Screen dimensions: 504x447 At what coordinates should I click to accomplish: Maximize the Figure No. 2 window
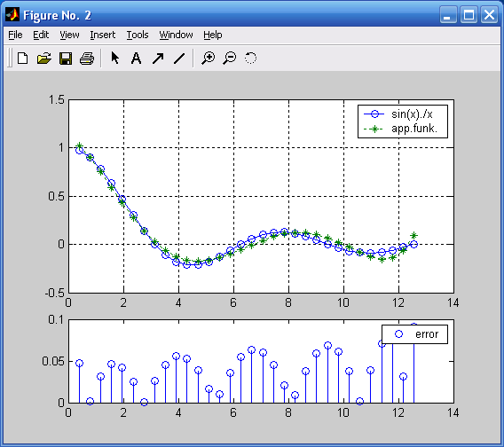[469, 15]
